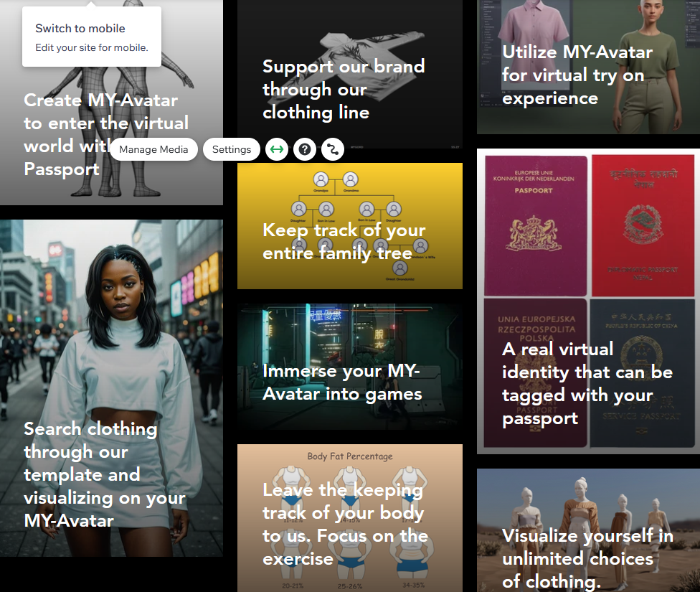The width and height of the screenshot is (700, 592).
Task: Click the red Nepal diplomatic passport
Action: pos(643,225)
